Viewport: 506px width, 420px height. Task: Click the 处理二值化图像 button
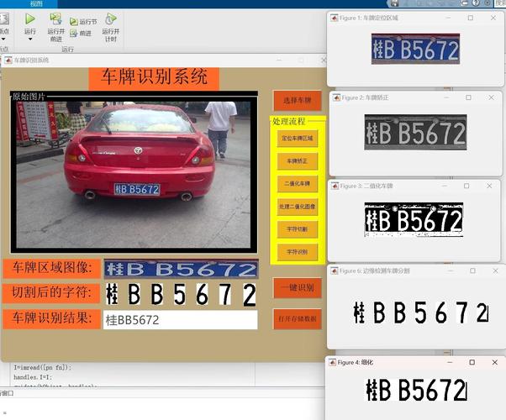pyautogui.click(x=297, y=206)
